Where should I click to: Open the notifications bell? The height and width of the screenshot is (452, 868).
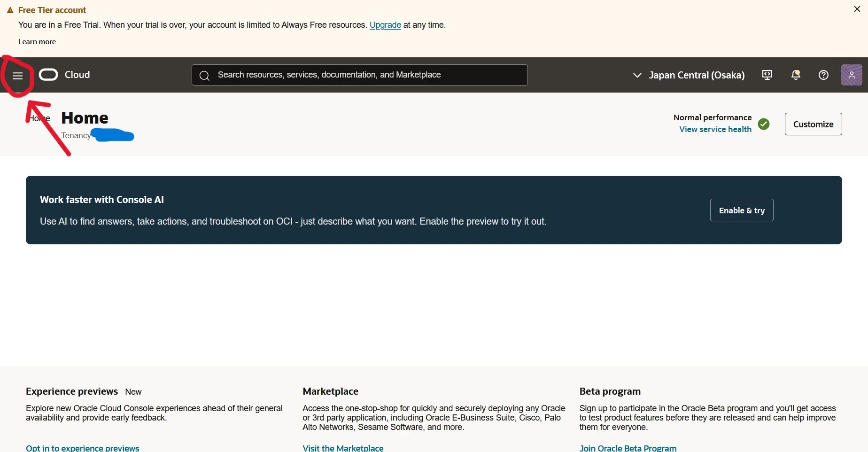(x=796, y=75)
